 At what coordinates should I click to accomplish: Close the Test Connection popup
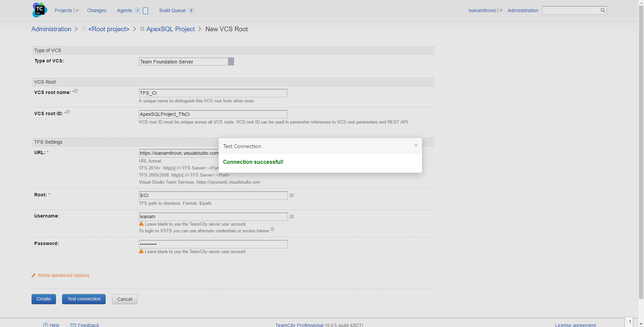coord(416,145)
